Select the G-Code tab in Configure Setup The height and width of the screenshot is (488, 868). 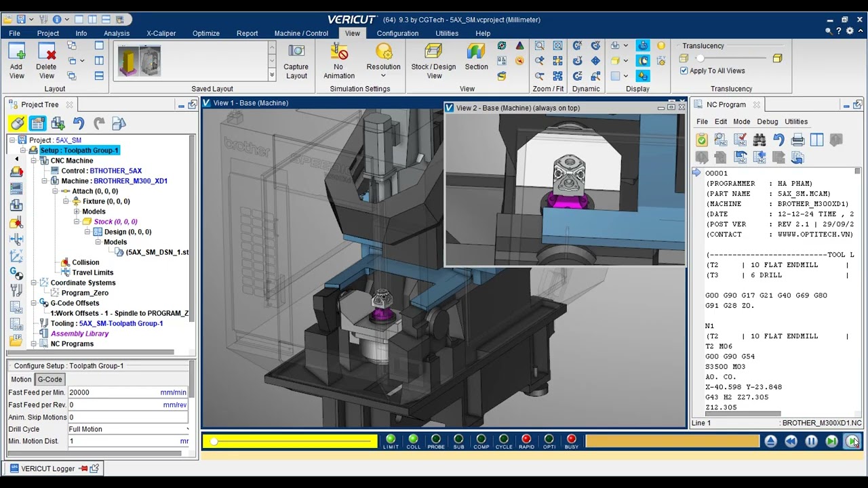[x=50, y=380]
